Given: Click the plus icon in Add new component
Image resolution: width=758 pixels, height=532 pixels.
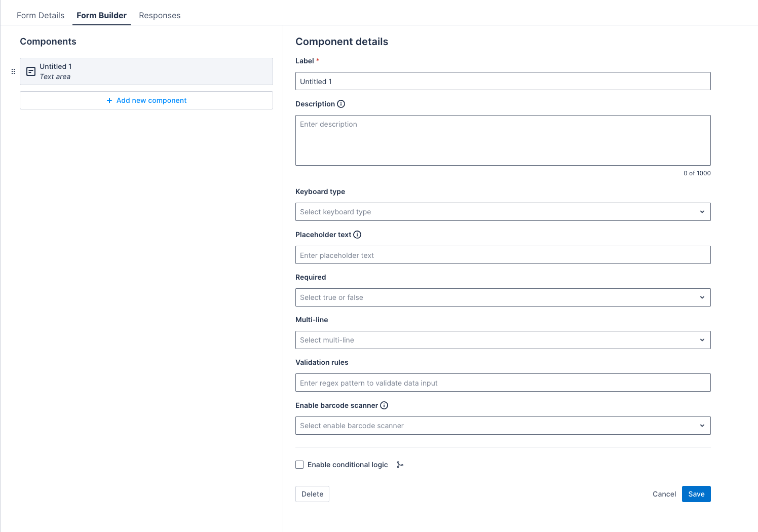Looking at the screenshot, I should pos(109,100).
